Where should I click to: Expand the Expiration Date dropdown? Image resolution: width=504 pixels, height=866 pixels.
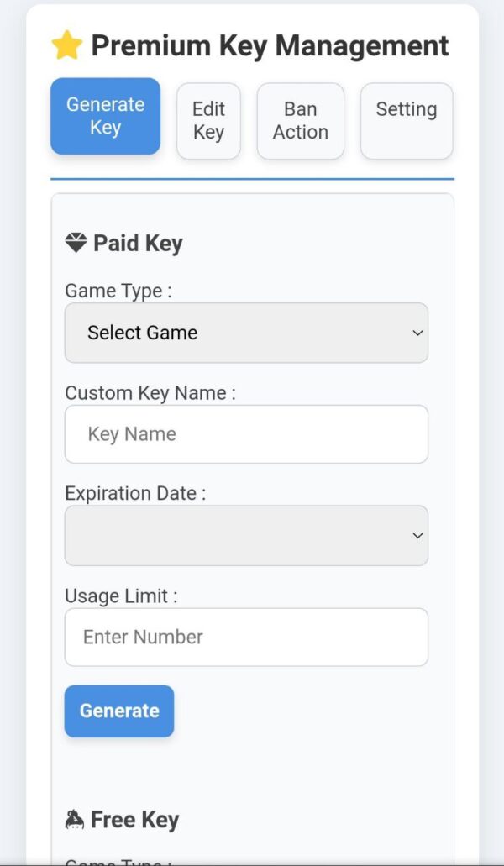click(x=246, y=536)
